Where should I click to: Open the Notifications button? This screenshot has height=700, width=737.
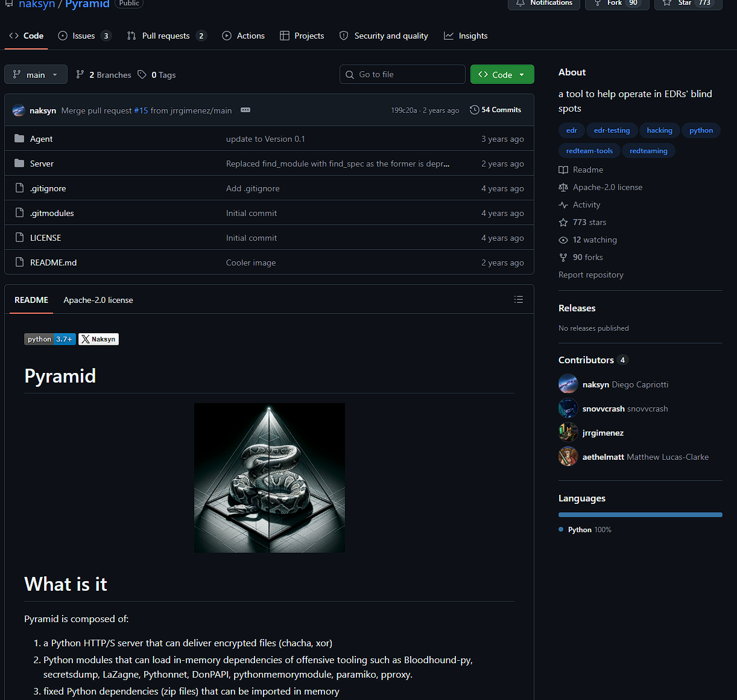(544, 3)
